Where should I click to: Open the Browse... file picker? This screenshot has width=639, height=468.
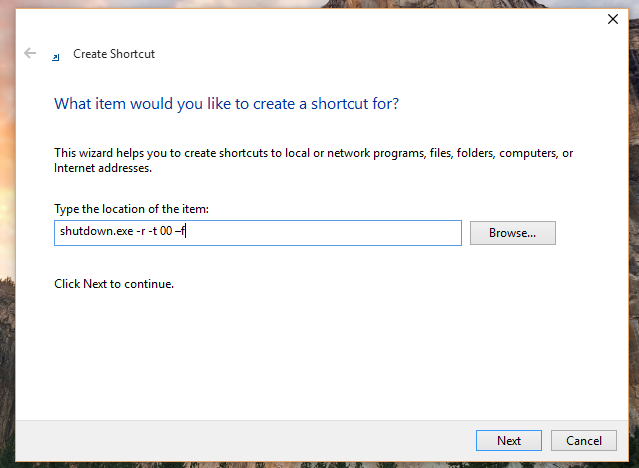click(512, 233)
